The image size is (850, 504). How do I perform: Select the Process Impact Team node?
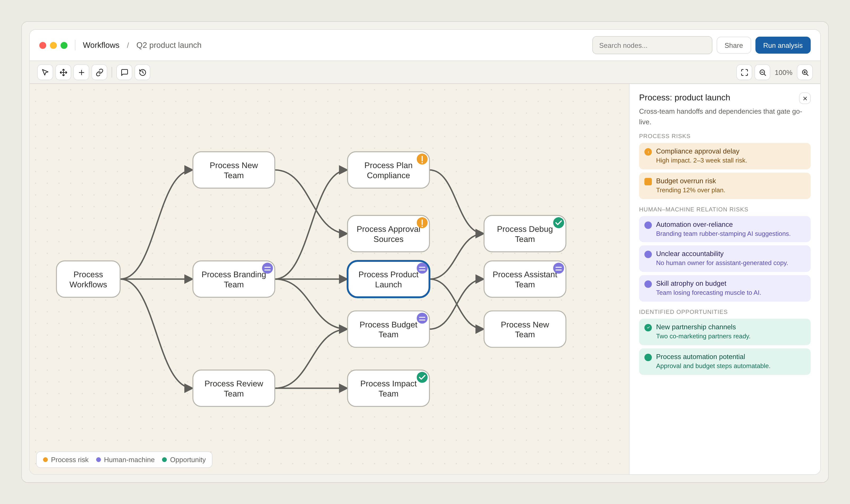click(x=388, y=388)
